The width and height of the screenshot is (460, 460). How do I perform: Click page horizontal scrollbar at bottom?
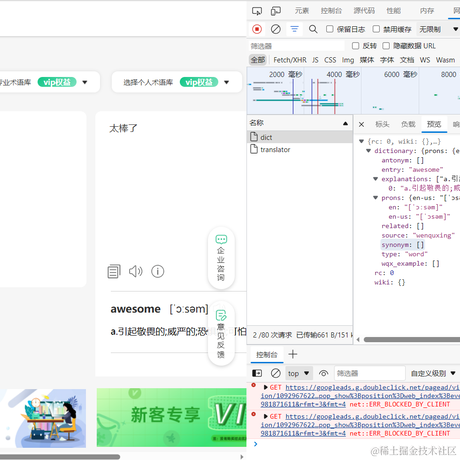point(60,457)
